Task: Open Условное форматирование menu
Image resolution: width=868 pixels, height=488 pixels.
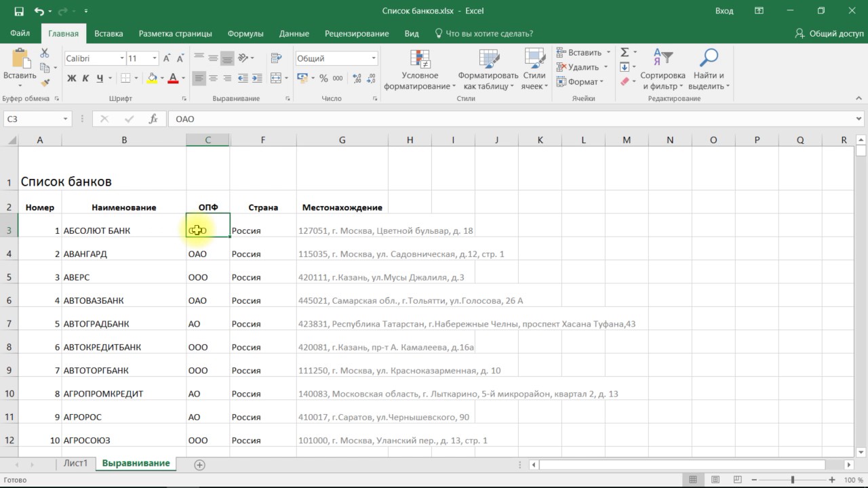Action: (420, 70)
